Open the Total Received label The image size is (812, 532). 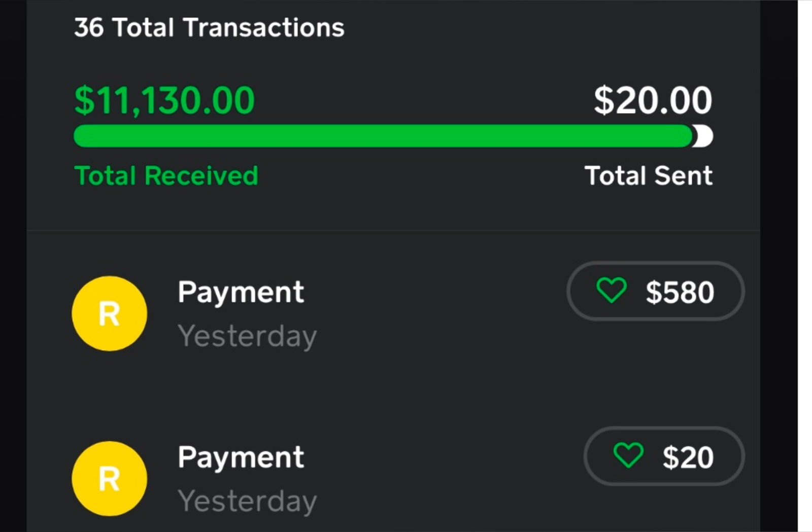(x=166, y=176)
